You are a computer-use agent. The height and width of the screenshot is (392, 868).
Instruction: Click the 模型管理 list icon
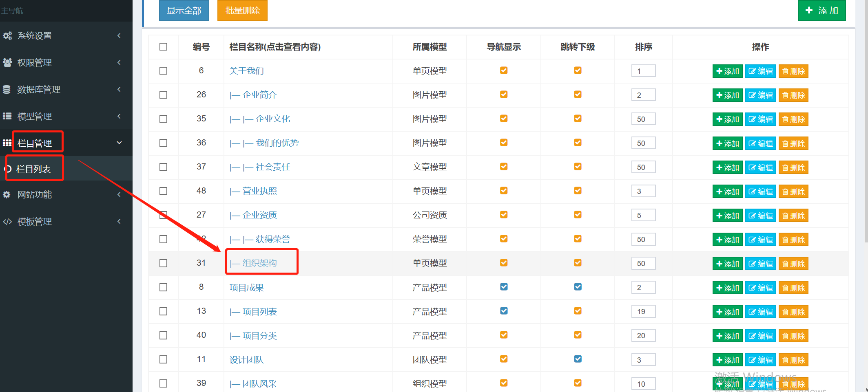[7, 117]
